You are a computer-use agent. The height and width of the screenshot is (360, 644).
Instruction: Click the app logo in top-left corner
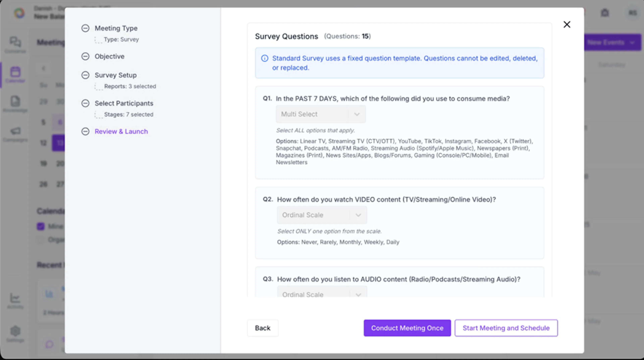pos(19,13)
